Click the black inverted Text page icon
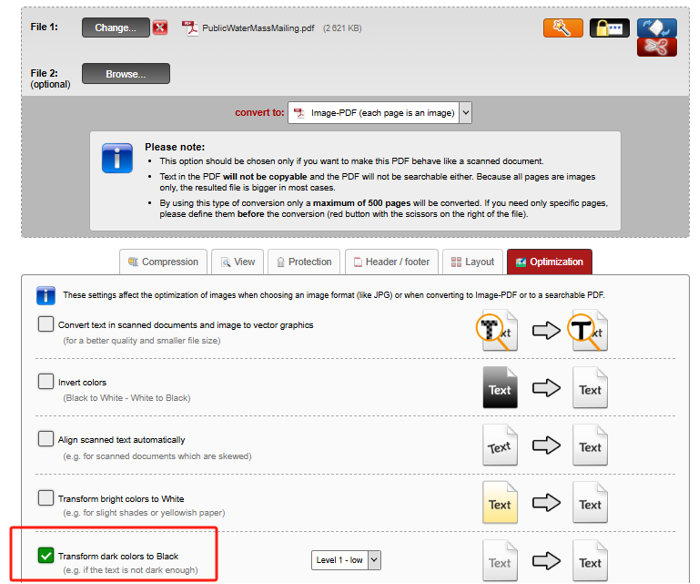This screenshot has width=700, height=584. [x=500, y=388]
